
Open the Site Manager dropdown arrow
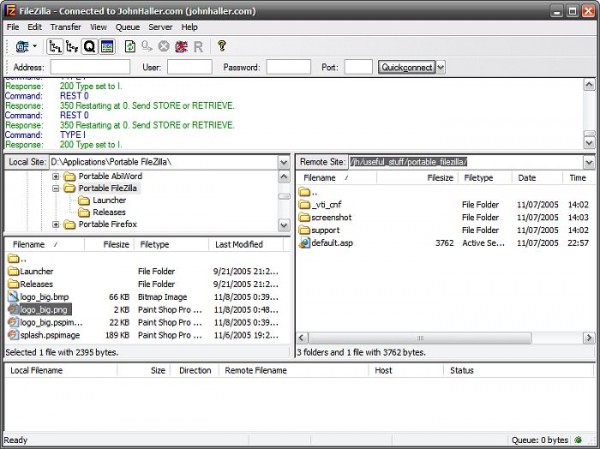35,46
